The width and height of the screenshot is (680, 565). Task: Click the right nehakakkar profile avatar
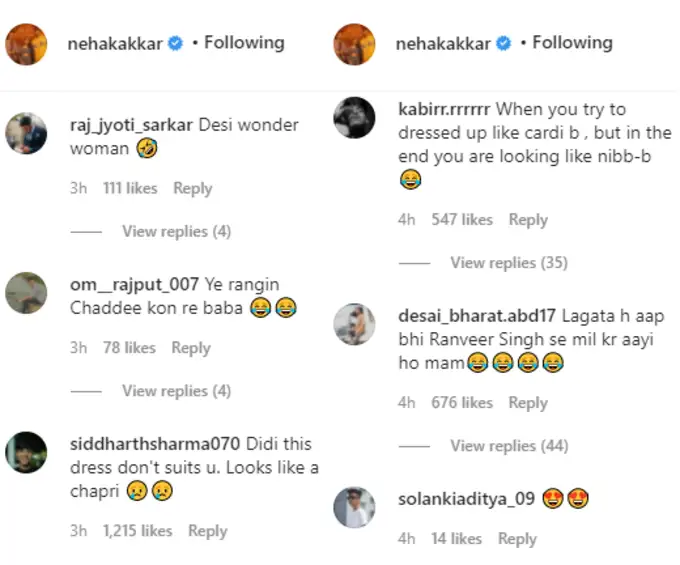click(x=353, y=43)
